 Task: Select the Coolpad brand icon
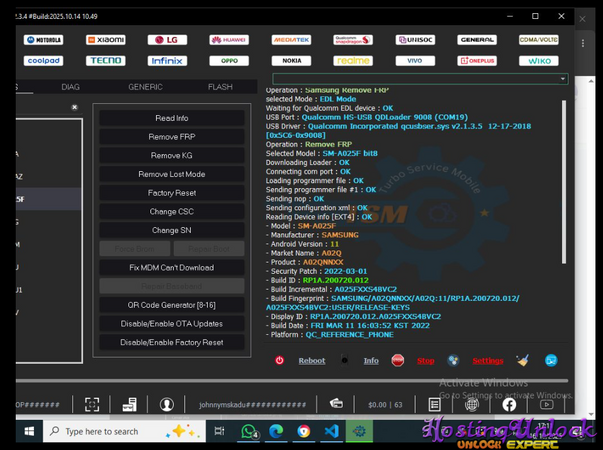click(x=43, y=61)
